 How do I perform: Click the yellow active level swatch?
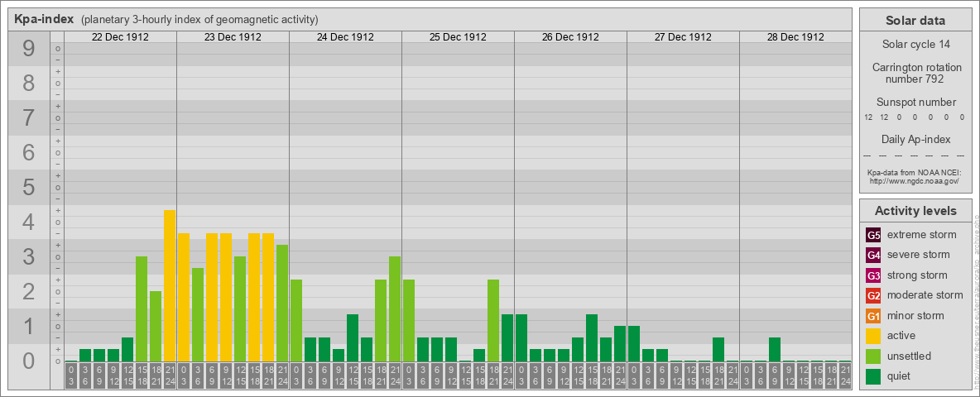point(873,336)
